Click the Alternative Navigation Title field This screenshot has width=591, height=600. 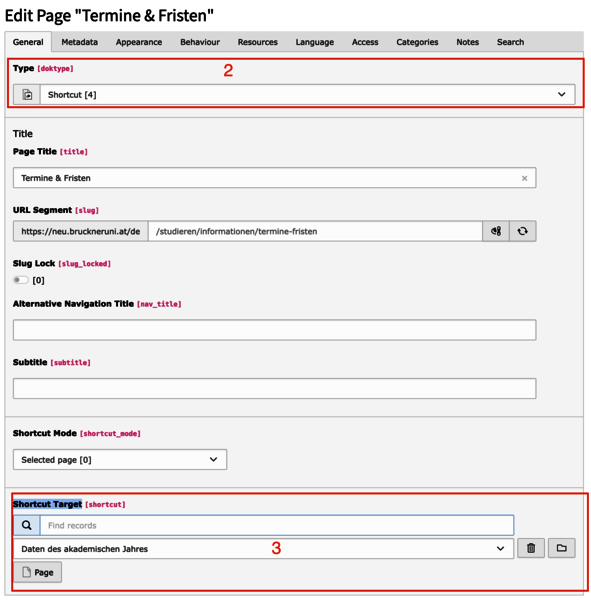(274, 330)
